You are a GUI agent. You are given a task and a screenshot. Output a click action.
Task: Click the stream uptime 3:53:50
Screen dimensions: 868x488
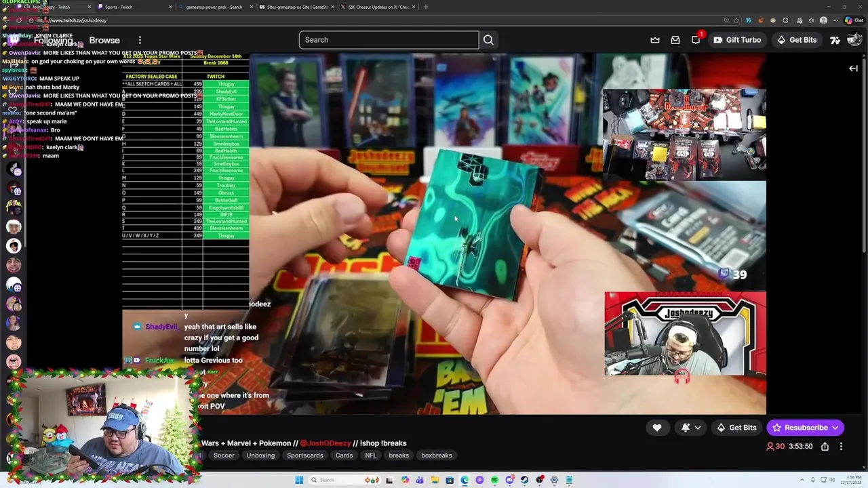click(801, 447)
